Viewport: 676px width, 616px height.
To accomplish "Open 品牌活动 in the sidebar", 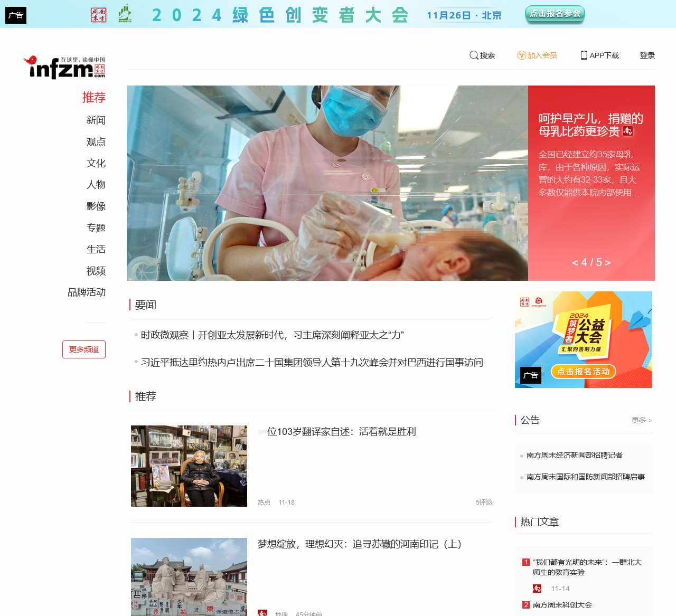I will pos(87,292).
